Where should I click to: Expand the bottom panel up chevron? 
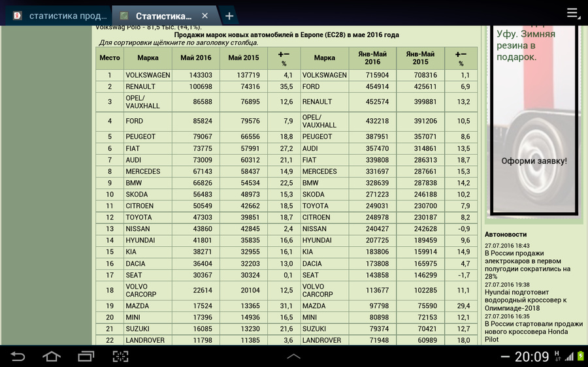point(293,356)
